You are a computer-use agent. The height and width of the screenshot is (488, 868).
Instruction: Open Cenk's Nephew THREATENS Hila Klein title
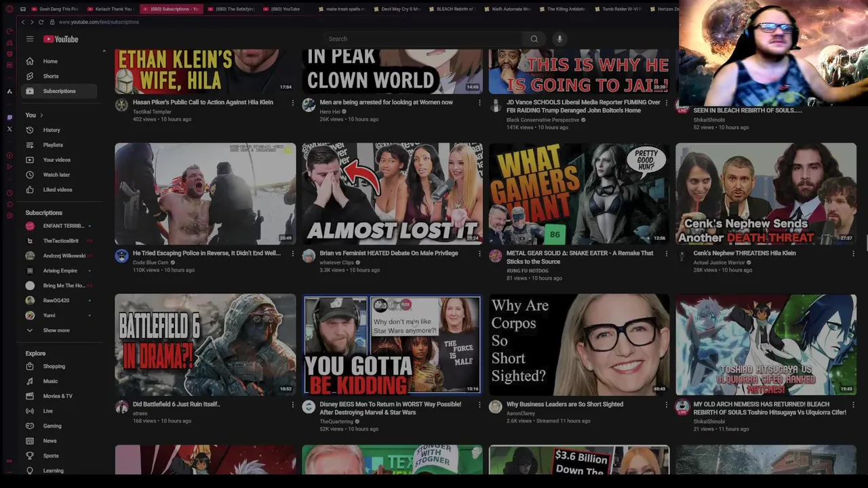[x=745, y=253]
